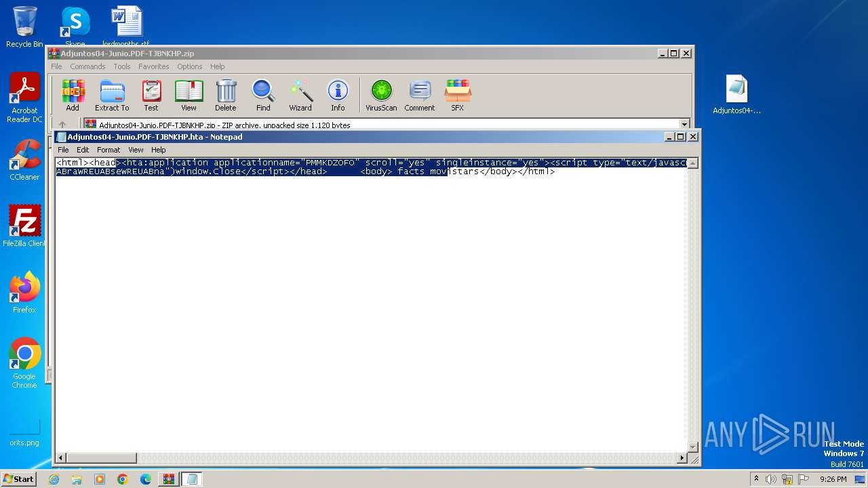The height and width of the screenshot is (488, 868).
Task: Click the Add icon in WinRAR toolbar
Action: click(73, 95)
